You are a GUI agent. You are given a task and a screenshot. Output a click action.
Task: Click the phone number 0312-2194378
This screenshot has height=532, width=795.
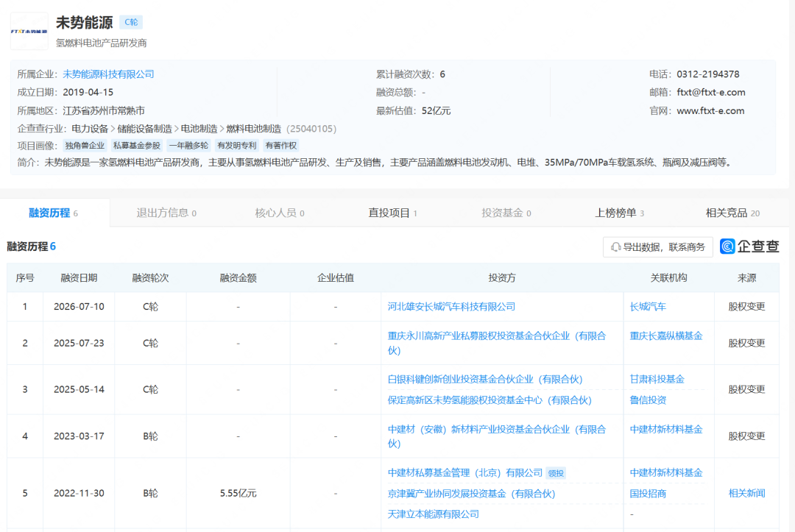708,74
